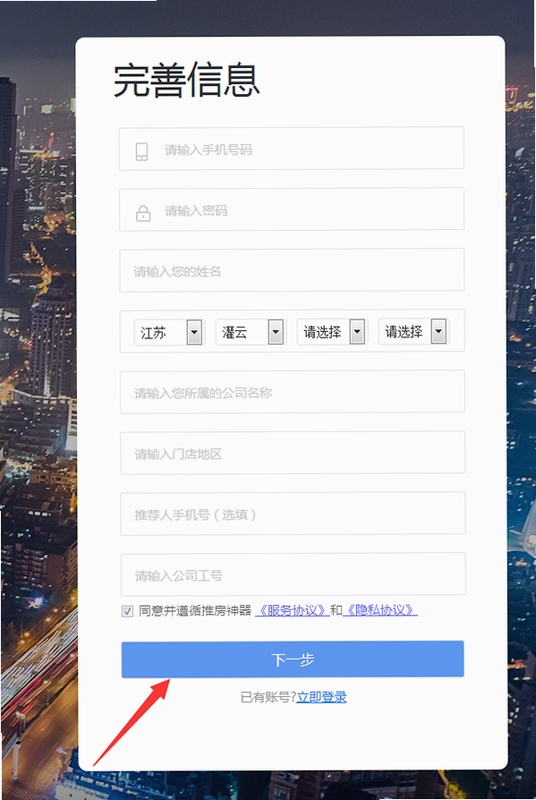Image resolution: width=536 pixels, height=800 pixels.
Task: Expand the third 请选择 dropdown
Action: pyautogui.click(x=331, y=332)
